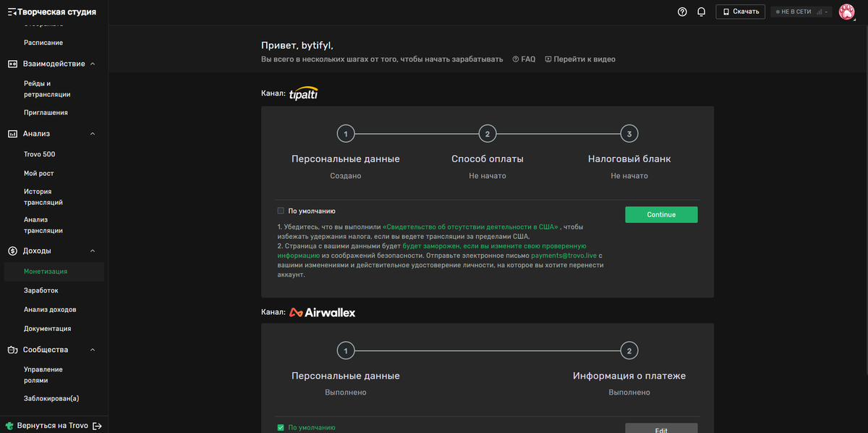The image size is (868, 433).
Task: Click the Airwallex channel logo
Action: tap(322, 313)
